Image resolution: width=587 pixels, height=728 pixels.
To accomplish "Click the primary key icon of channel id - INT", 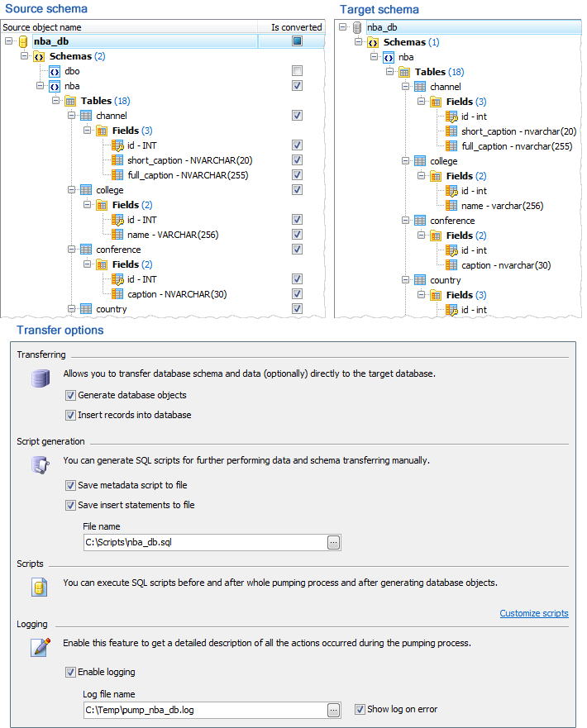I will coord(117,145).
